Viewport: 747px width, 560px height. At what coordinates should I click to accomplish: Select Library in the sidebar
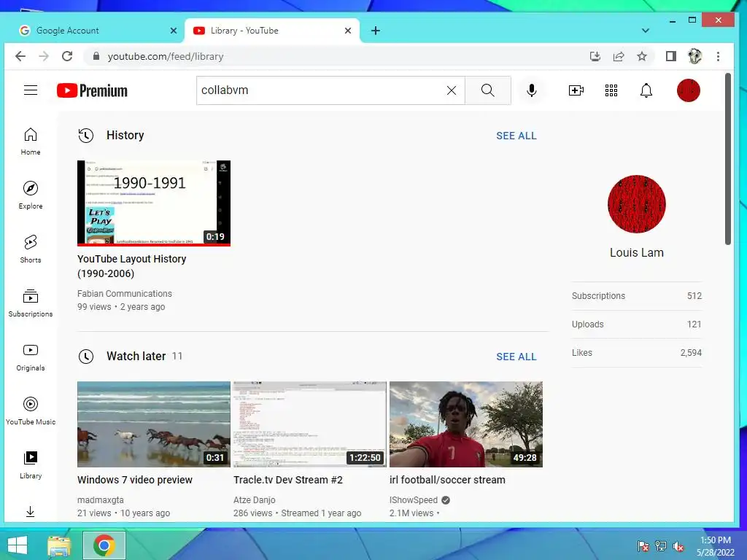pos(31,465)
